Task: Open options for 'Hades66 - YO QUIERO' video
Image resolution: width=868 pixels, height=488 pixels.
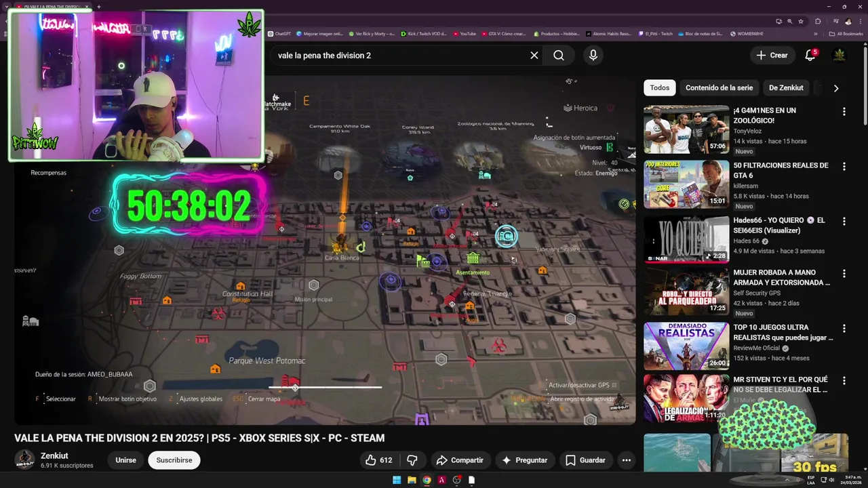Action: (844, 221)
